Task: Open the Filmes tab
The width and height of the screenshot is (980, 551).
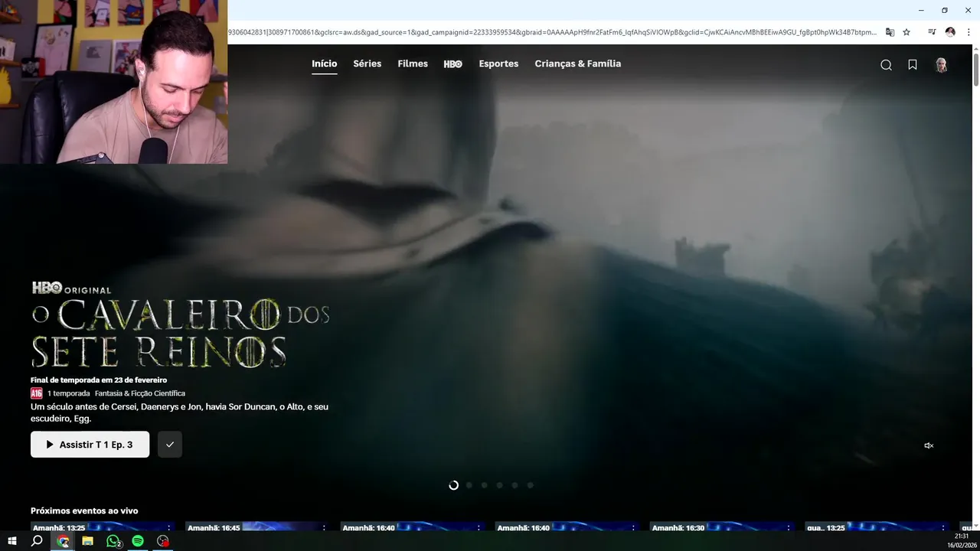Action: point(413,64)
